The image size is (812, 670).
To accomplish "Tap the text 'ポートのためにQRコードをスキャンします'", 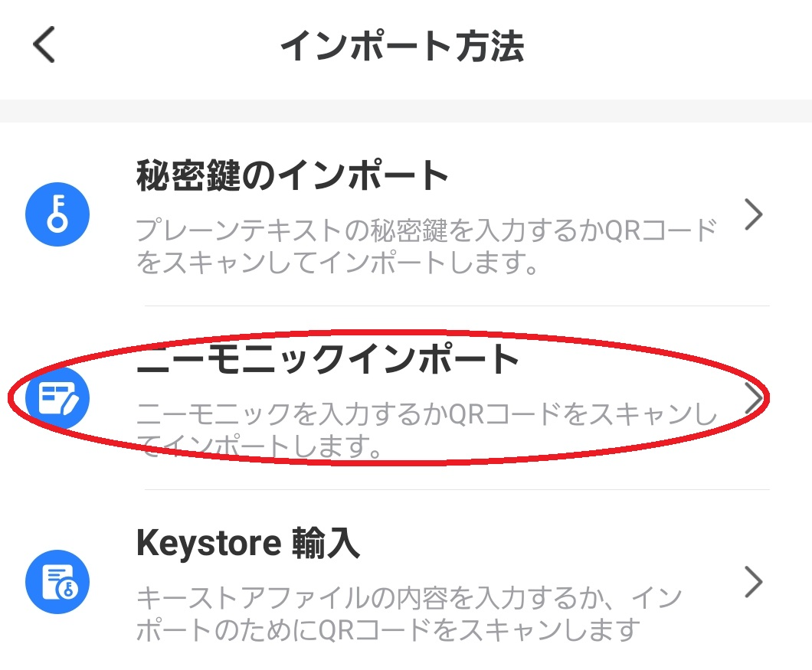I will click(388, 630).
